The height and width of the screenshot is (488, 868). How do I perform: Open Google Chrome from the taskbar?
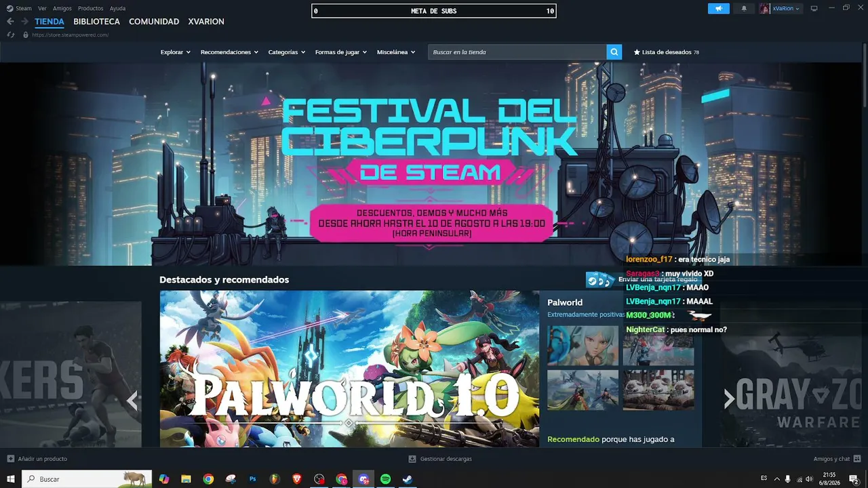coord(208,479)
